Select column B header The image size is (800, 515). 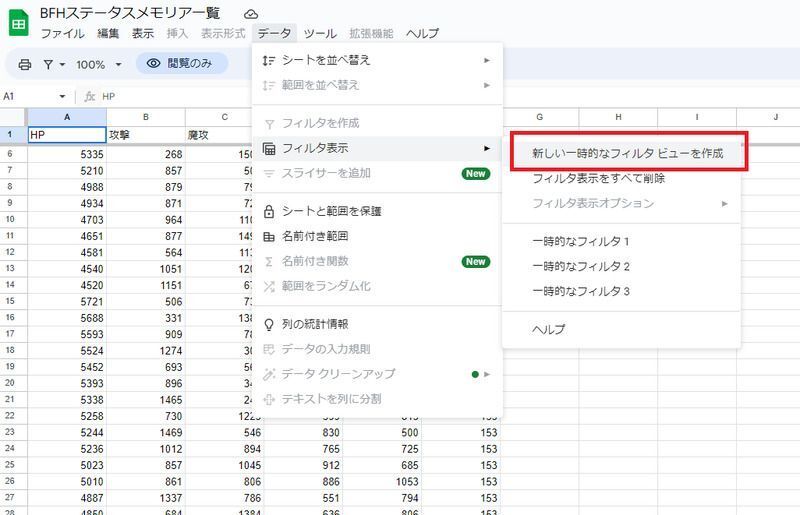(146, 117)
